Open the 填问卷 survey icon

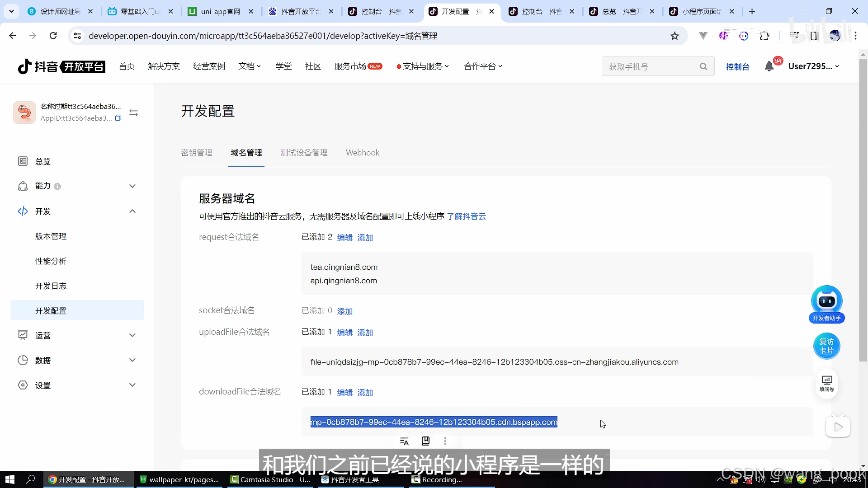(826, 384)
